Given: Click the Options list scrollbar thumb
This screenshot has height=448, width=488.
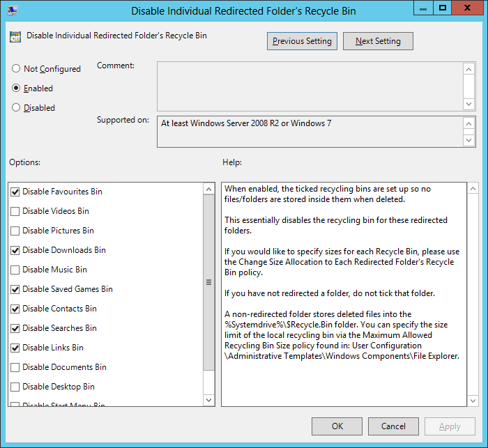Looking at the screenshot, I should [x=209, y=282].
